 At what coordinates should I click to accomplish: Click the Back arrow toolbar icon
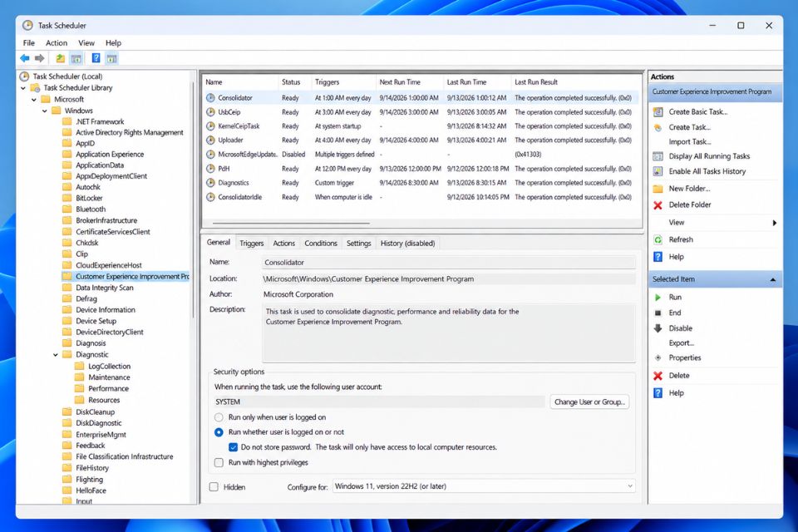(x=24, y=58)
